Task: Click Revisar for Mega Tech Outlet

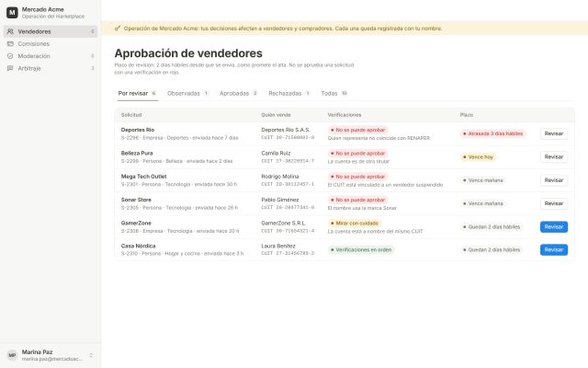Action: click(x=554, y=180)
